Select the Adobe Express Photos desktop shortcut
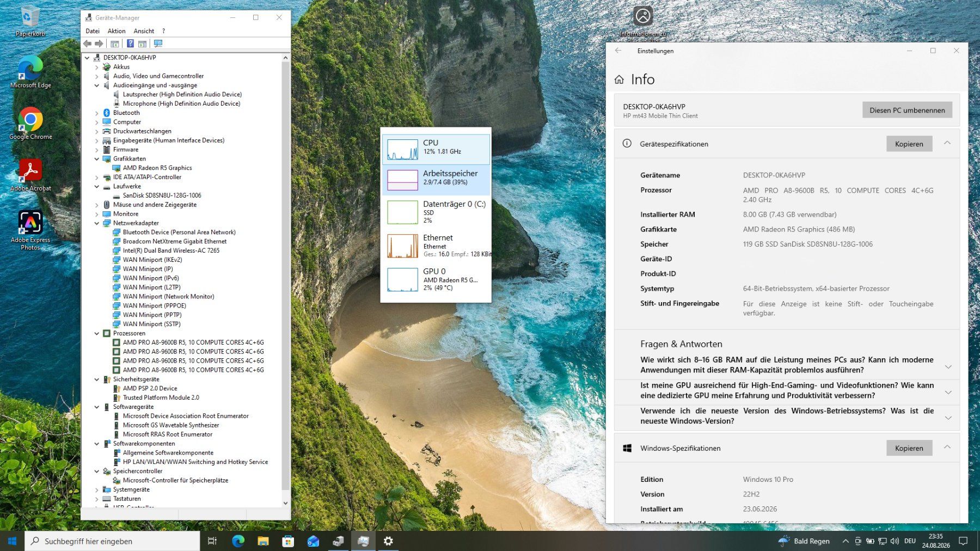The width and height of the screenshot is (980, 551). pos(30,230)
